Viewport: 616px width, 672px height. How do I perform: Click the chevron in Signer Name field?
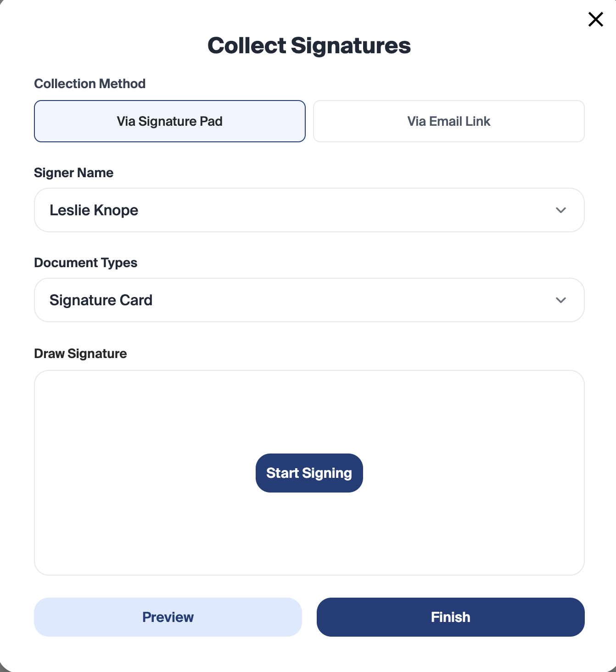(x=560, y=210)
